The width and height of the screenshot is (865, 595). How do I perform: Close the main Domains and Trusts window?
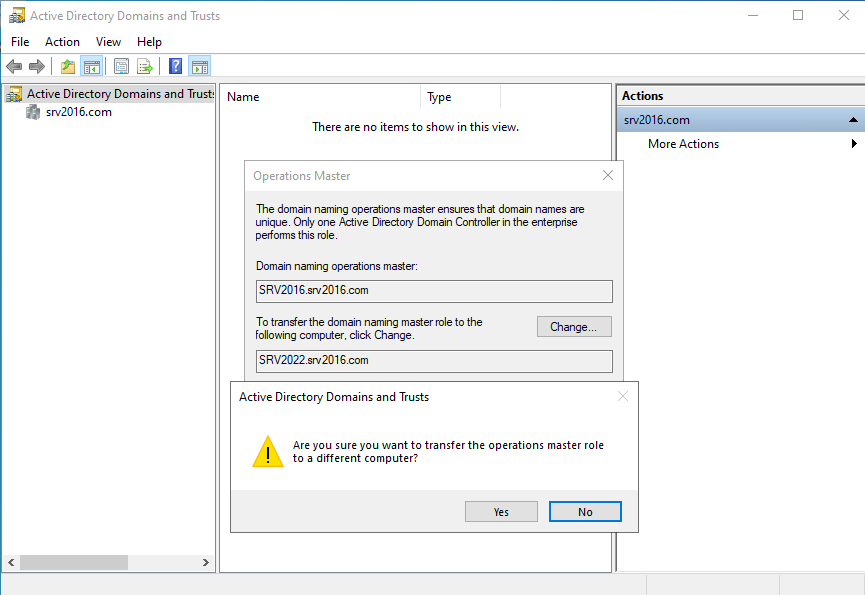pyautogui.click(x=844, y=15)
